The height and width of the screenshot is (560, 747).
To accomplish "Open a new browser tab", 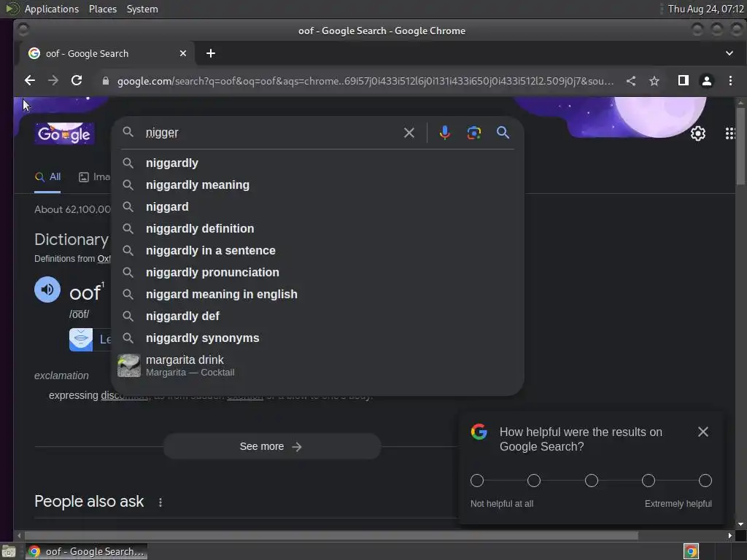I will coord(211,53).
